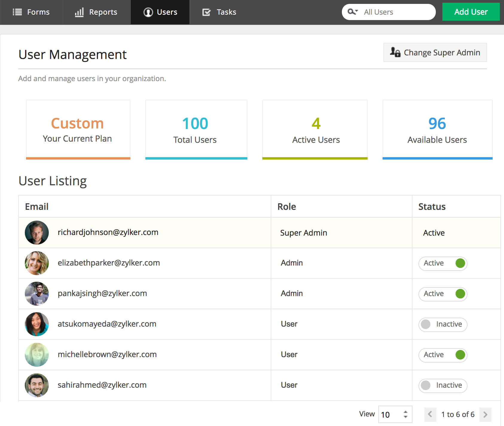Enable sahirahmed's inactive status toggle
The height and width of the screenshot is (426, 504).
tap(443, 386)
